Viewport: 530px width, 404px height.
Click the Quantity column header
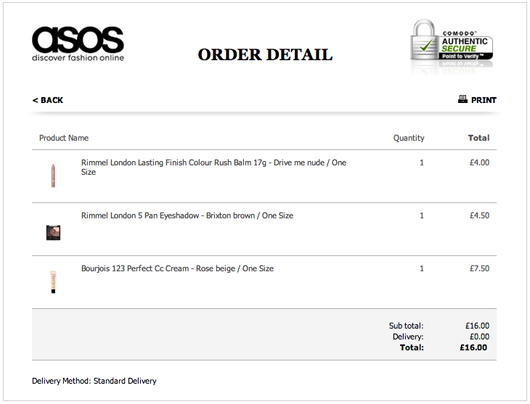point(409,138)
